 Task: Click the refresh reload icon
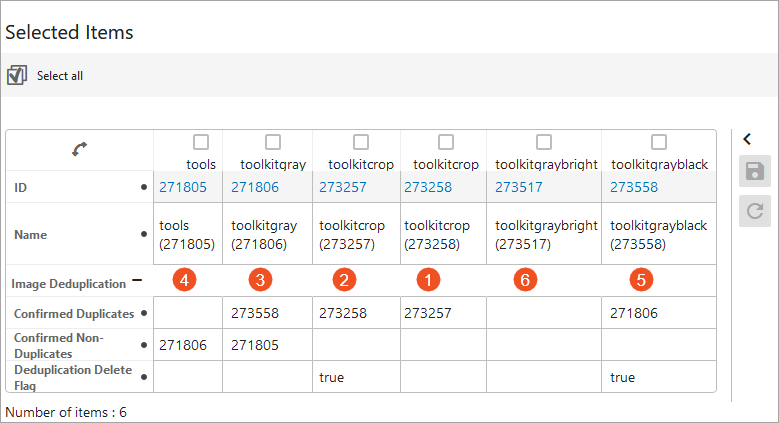(755, 211)
